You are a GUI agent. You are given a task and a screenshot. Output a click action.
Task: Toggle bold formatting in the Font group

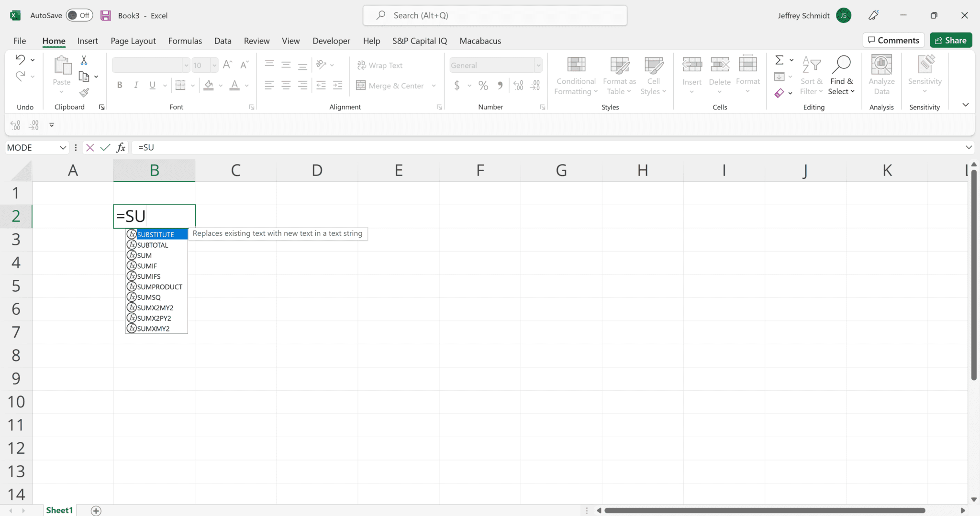pos(120,85)
